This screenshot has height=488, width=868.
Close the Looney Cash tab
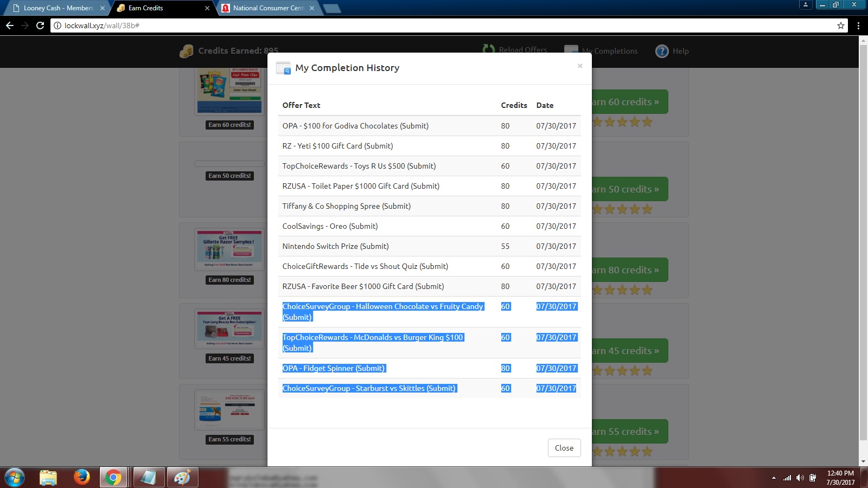[102, 8]
